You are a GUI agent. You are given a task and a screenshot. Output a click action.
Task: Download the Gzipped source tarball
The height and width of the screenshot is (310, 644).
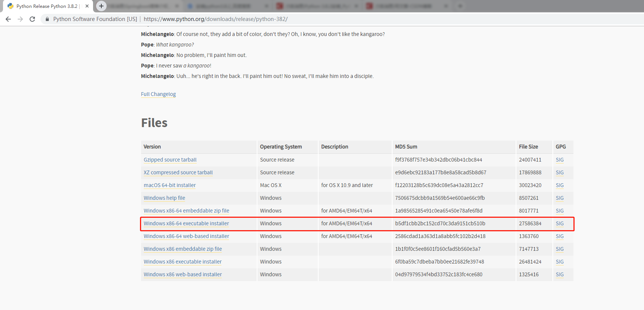[170, 160]
